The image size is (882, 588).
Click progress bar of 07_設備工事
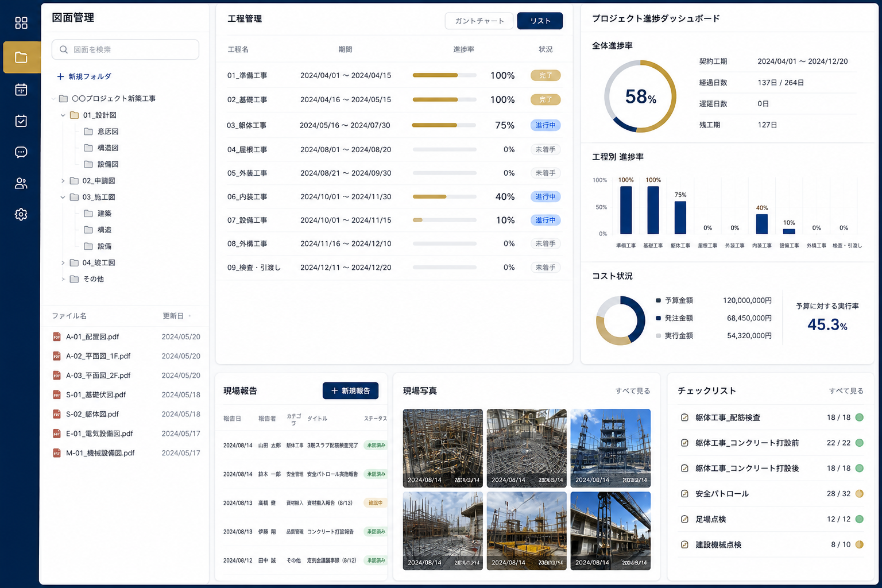click(x=444, y=220)
